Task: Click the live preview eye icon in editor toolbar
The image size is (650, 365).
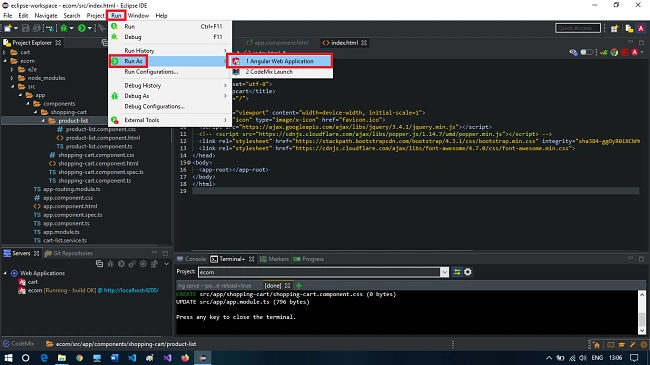Action: tap(573, 52)
